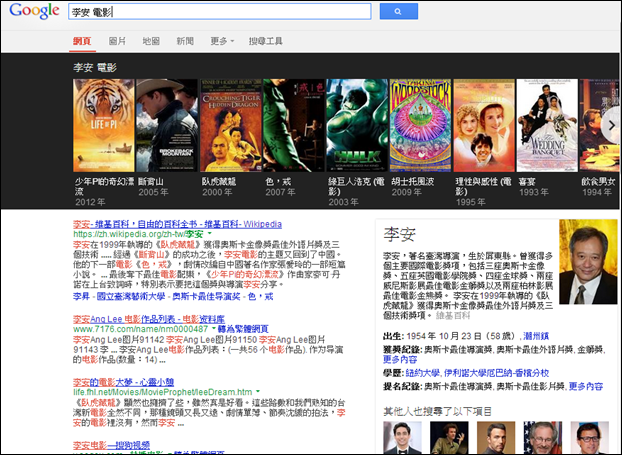Open the 色，戒 movie poster
This screenshot has height=455, width=622.
(x=294, y=125)
